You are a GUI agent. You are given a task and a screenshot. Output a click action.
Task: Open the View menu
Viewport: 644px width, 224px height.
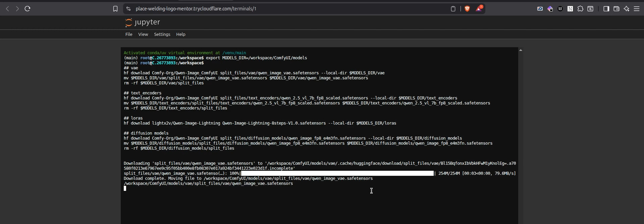coord(143,34)
